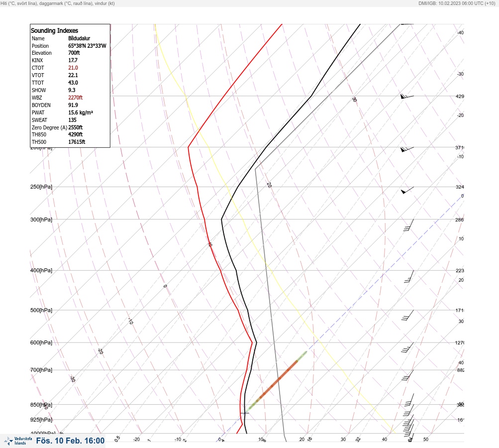Select the BOYDEN value 91.9
This screenshot has width=499, height=448.
pos(73,105)
